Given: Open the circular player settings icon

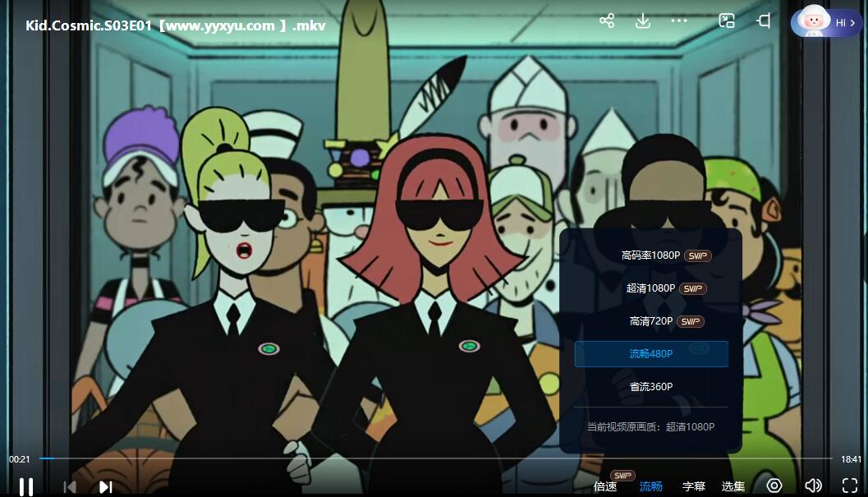Looking at the screenshot, I should click(x=774, y=486).
